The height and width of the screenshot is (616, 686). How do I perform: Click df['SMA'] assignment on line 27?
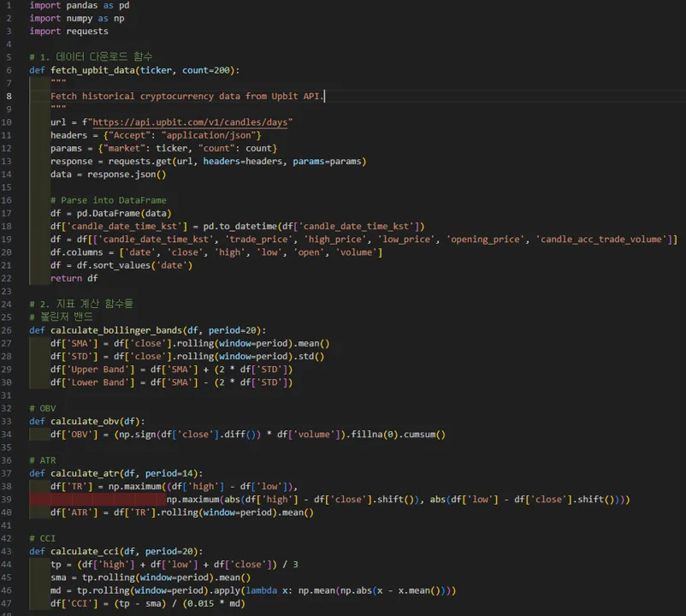click(190, 343)
